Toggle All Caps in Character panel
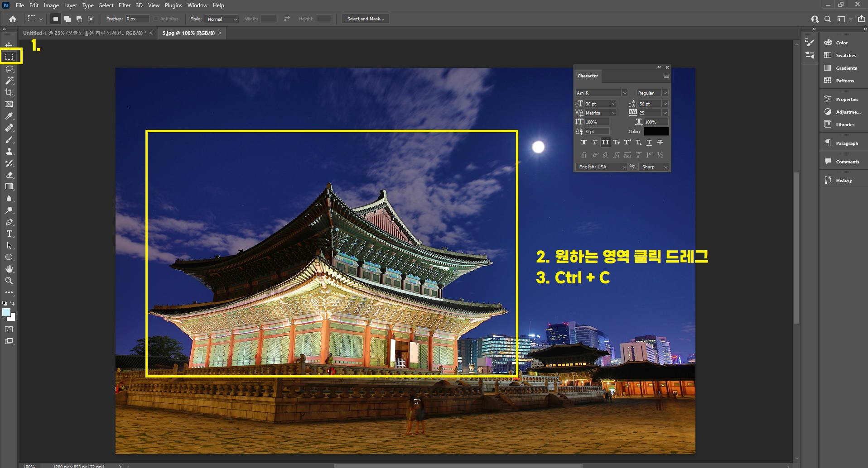This screenshot has width=868, height=468. [x=606, y=142]
